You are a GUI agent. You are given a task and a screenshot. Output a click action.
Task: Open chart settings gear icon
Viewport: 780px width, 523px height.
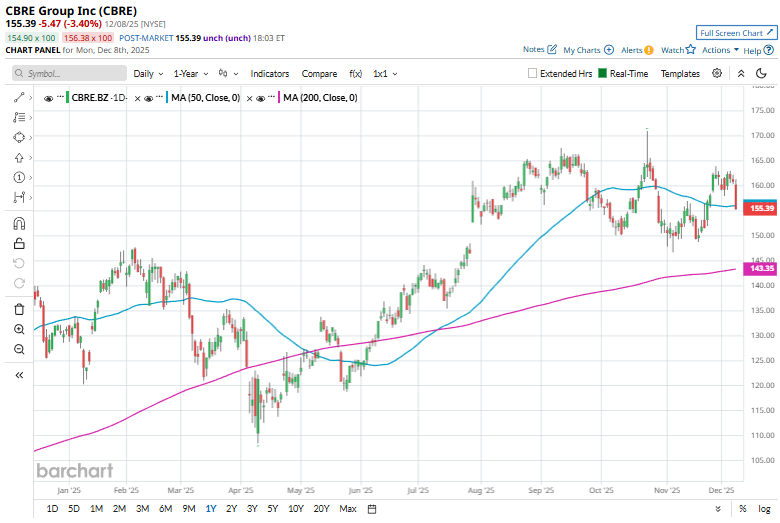[x=717, y=73]
